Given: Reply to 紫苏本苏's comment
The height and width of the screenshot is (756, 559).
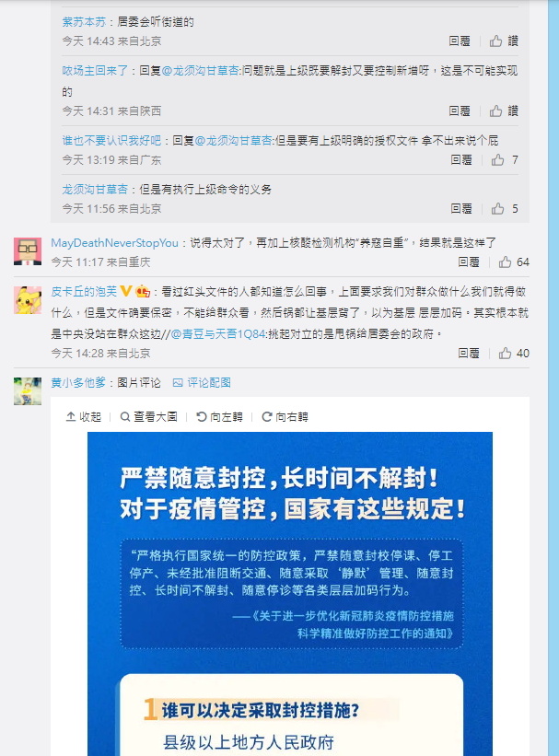Looking at the screenshot, I should point(460,41).
